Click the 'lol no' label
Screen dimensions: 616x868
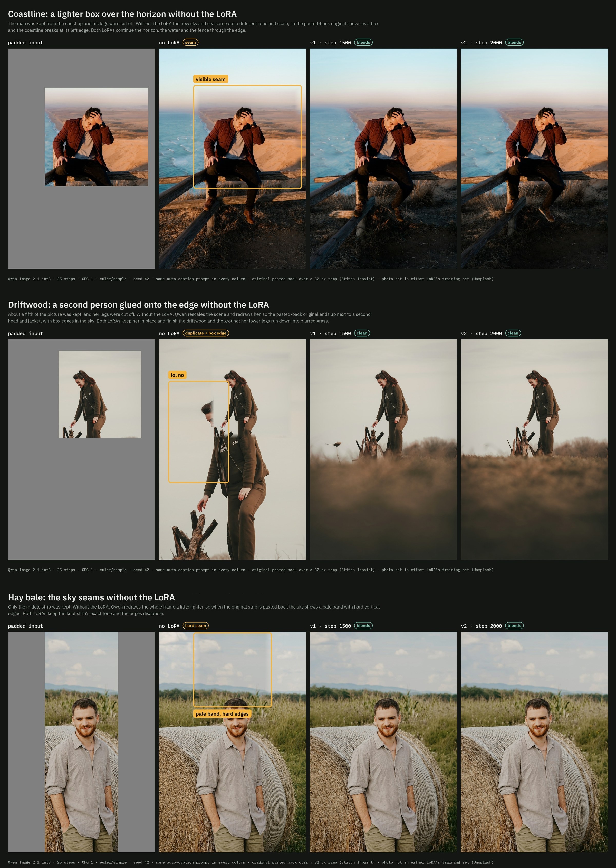(x=177, y=375)
